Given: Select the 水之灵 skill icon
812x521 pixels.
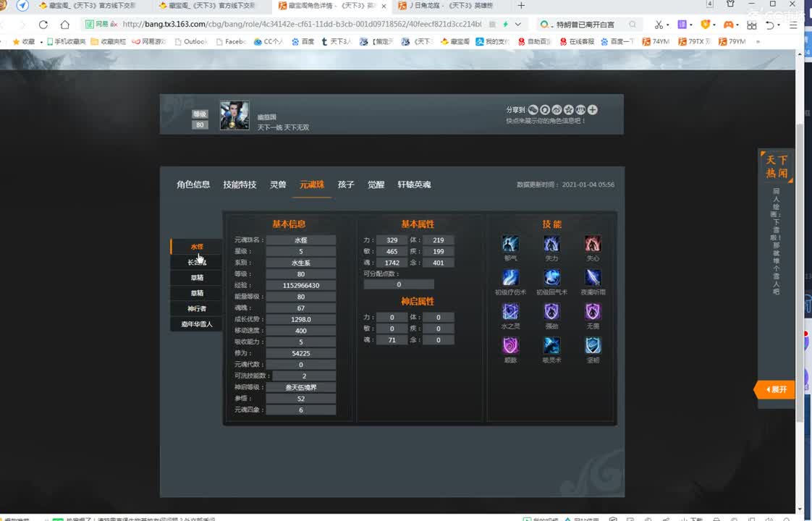Looking at the screenshot, I should [x=510, y=311].
